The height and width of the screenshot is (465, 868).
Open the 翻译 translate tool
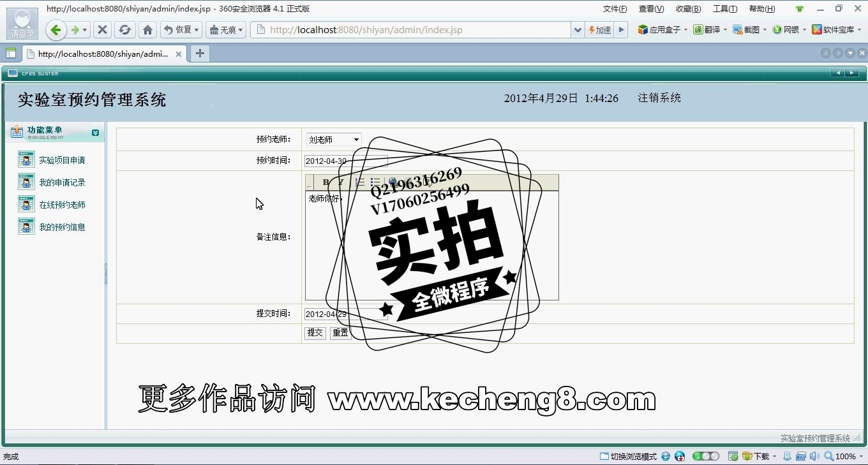pos(707,30)
